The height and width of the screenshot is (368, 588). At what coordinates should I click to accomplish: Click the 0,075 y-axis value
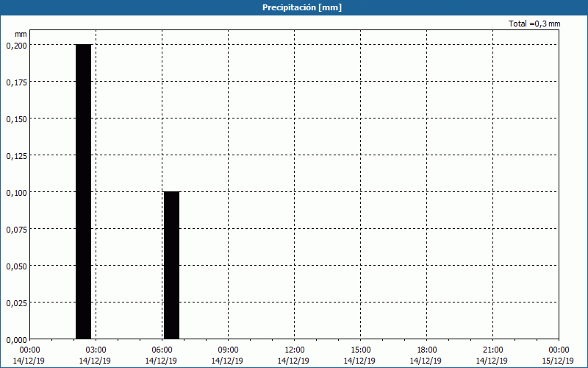[16, 230]
